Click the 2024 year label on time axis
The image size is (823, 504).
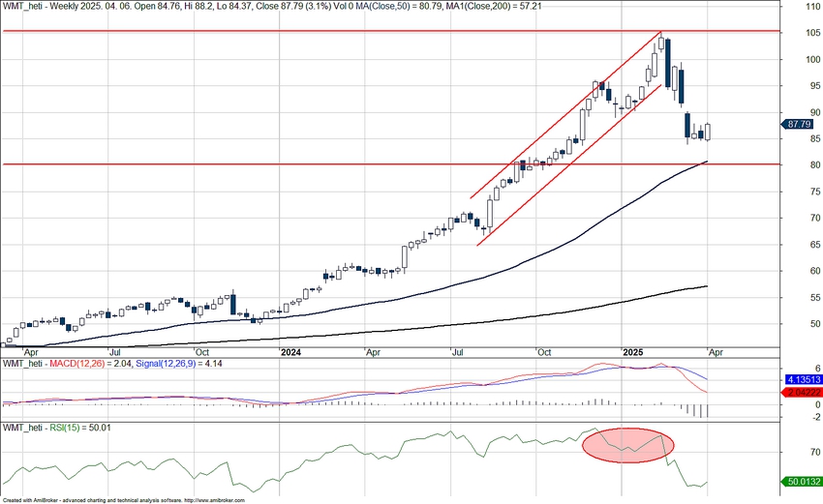coord(290,352)
